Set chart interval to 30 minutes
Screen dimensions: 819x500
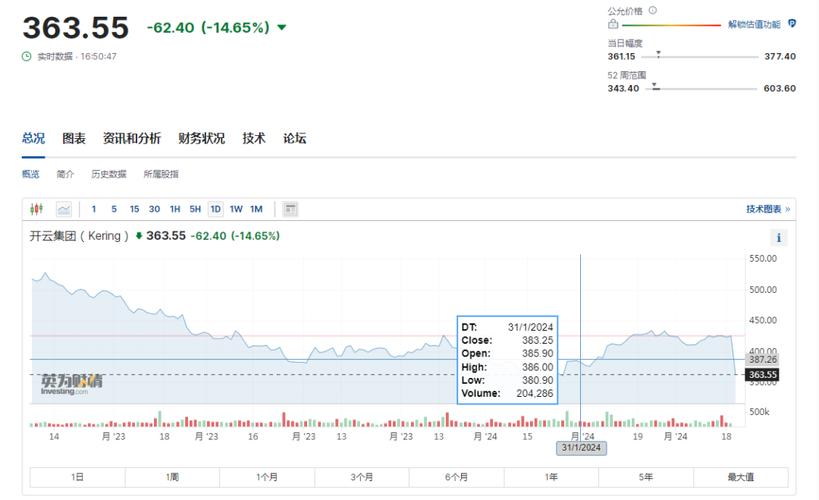point(154,209)
